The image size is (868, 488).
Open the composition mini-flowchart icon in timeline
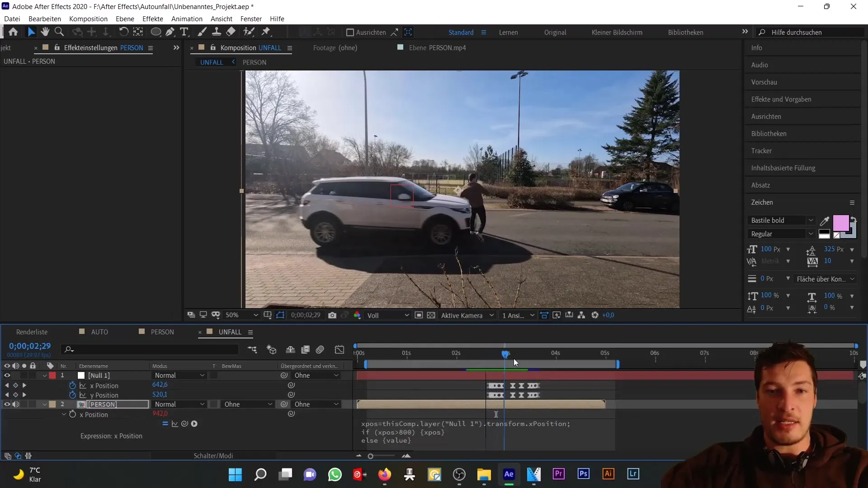pos(252,349)
